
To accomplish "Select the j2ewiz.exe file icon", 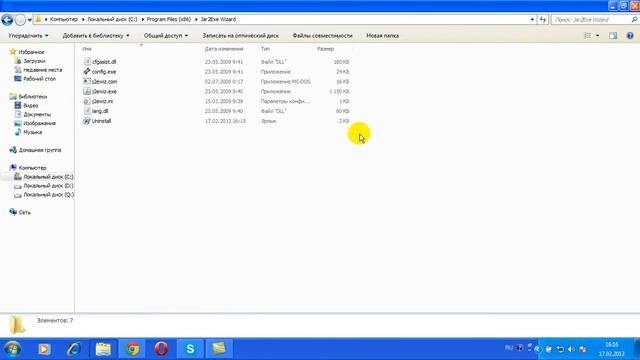I will 87,91.
